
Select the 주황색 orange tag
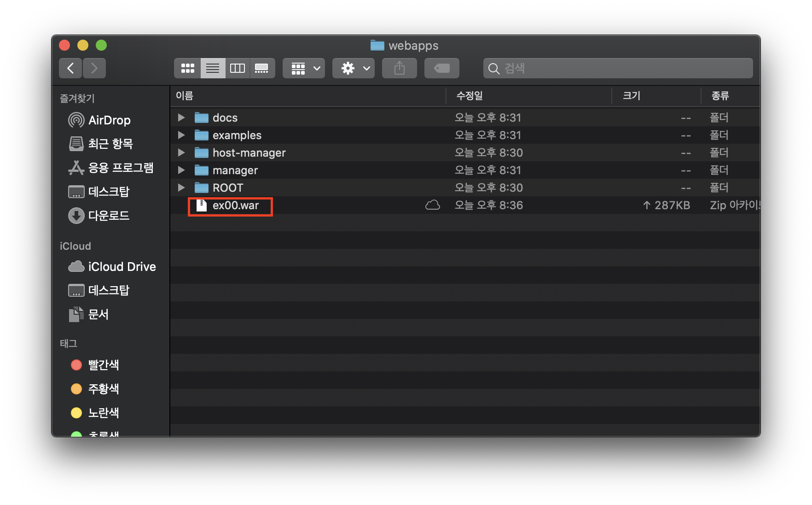(x=95, y=389)
